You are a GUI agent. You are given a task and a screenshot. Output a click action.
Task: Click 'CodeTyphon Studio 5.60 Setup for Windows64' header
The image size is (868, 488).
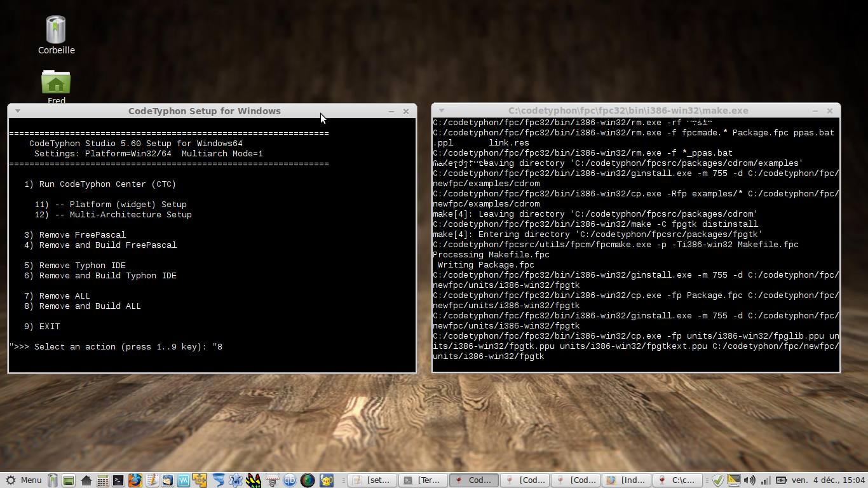pos(136,144)
